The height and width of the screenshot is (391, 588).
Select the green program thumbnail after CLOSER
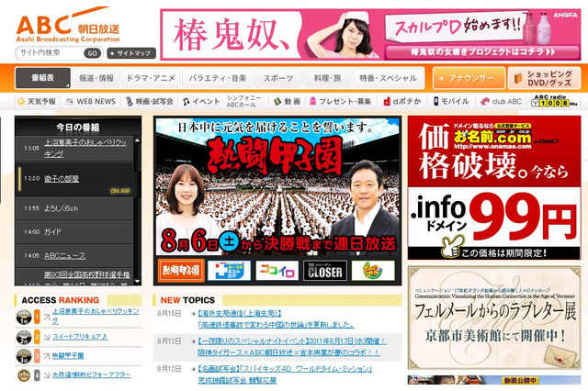pyautogui.click(x=373, y=271)
